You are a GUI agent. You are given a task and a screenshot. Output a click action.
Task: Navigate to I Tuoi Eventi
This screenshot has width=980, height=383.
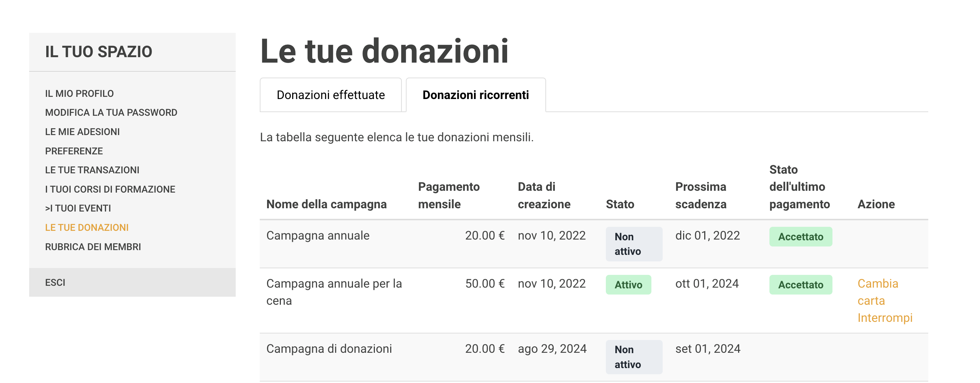click(x=78, y=208)
